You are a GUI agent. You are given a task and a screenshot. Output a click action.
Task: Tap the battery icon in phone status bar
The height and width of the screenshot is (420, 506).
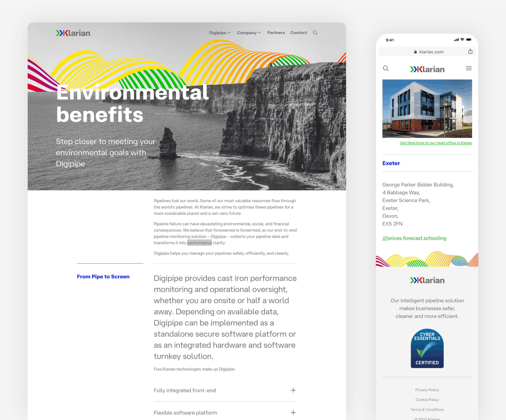click(x=469, y=40)
